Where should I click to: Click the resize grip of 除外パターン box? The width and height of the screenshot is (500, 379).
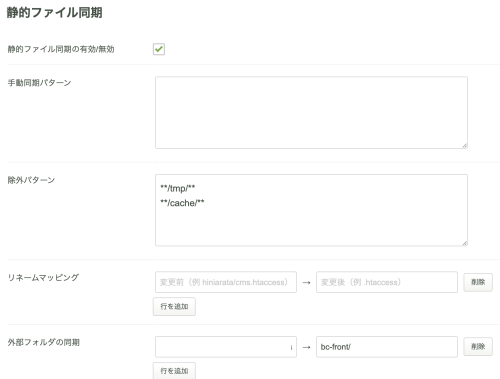coord(465,243)
